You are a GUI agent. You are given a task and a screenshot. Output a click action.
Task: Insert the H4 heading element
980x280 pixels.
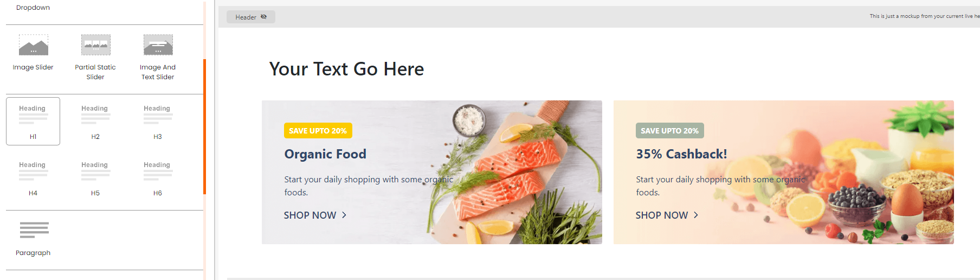tap(33, 178)
